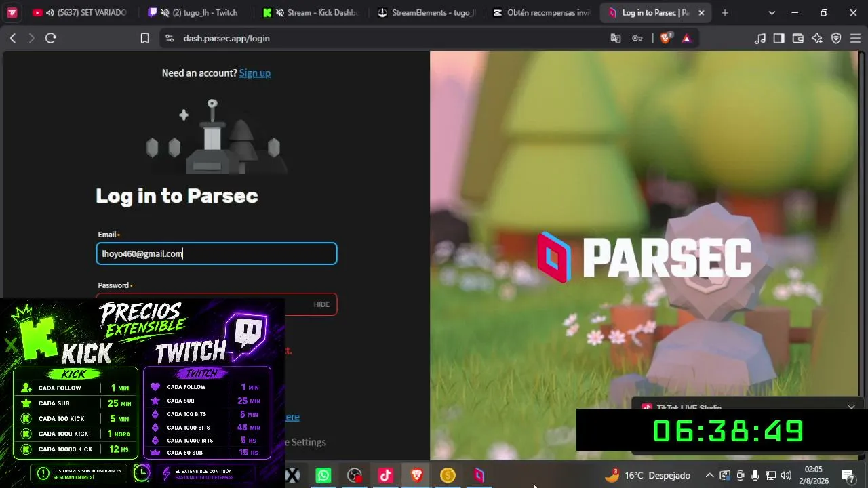Screen dimensions: 868x488
Task: Click the weather widget showing 16°C Despejado
Action: coord(648,475)
